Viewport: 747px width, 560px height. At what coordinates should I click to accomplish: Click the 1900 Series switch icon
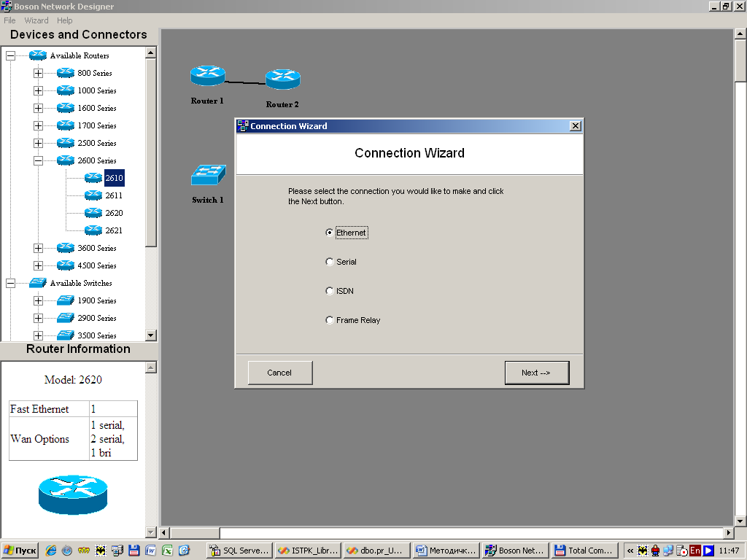65,300
